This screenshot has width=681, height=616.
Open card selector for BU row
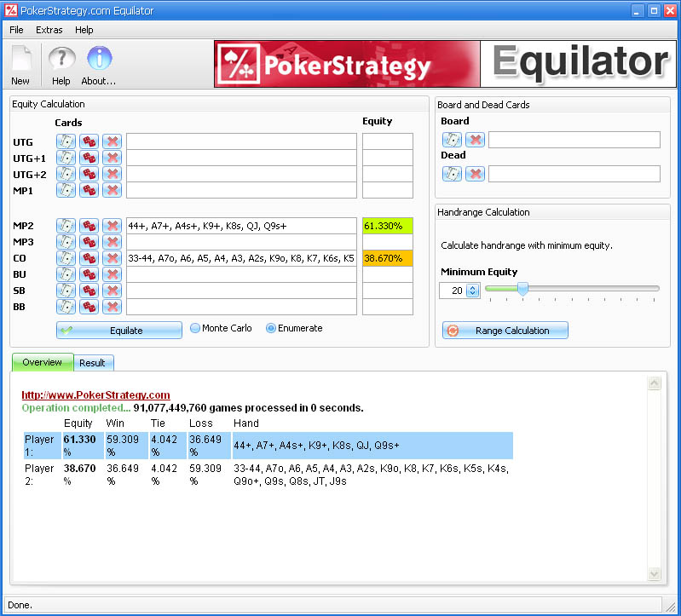[x=66, y=274]
